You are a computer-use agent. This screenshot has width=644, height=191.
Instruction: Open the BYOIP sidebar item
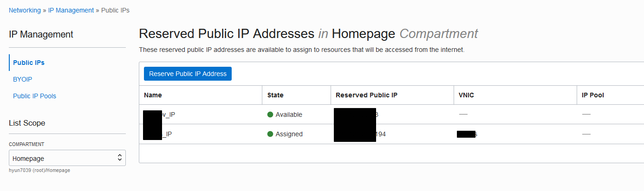[22, 79]
